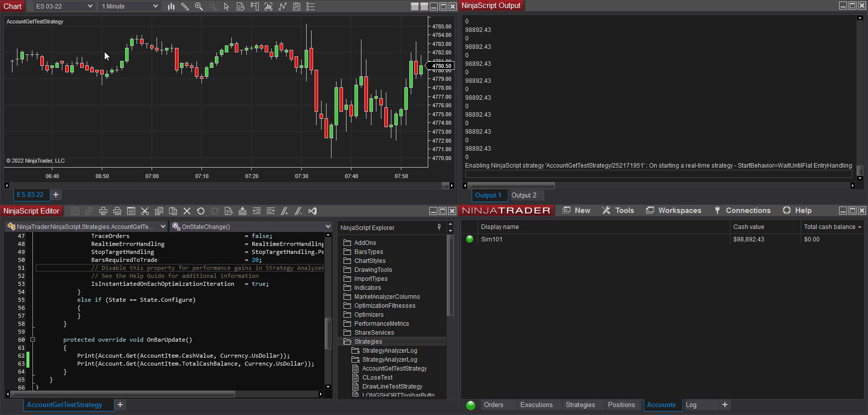Add a new tab beside AccountGetTestStrategy tab
This screenshot has width=868, height=415.
(x=120, y=405)
